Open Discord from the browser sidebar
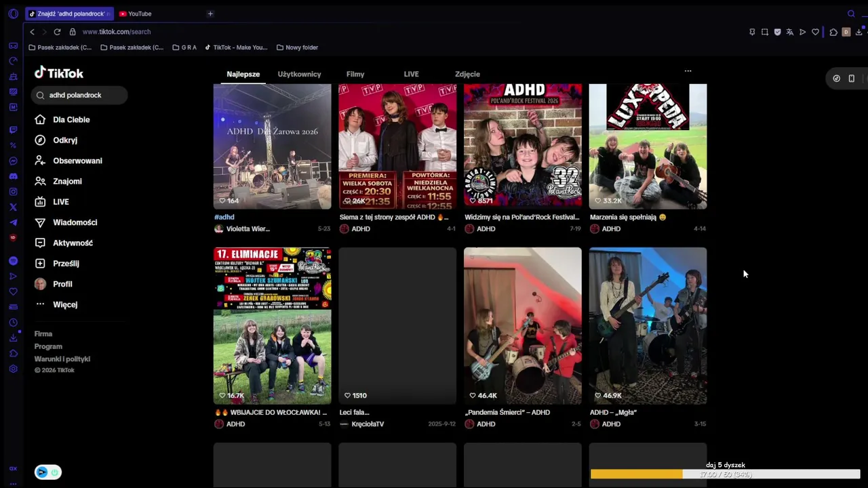868x488 pixels. coord(13,176)
